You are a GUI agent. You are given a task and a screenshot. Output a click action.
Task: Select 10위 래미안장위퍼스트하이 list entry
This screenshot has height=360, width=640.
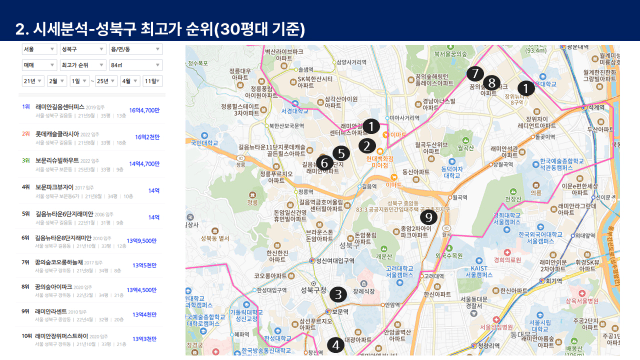tap(91, 340)
